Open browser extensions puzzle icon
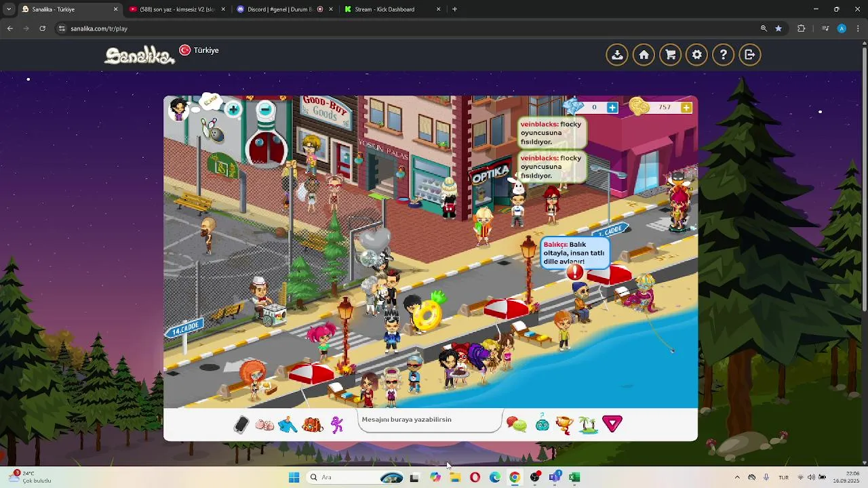Image resolution: width=868 pixels, height=488 pixels. coord(802,28)
